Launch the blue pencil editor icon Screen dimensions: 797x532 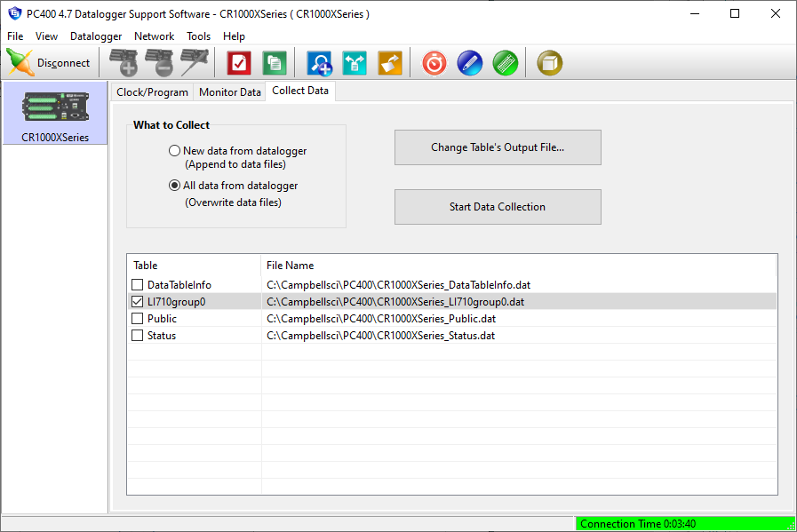pos(469,63)
